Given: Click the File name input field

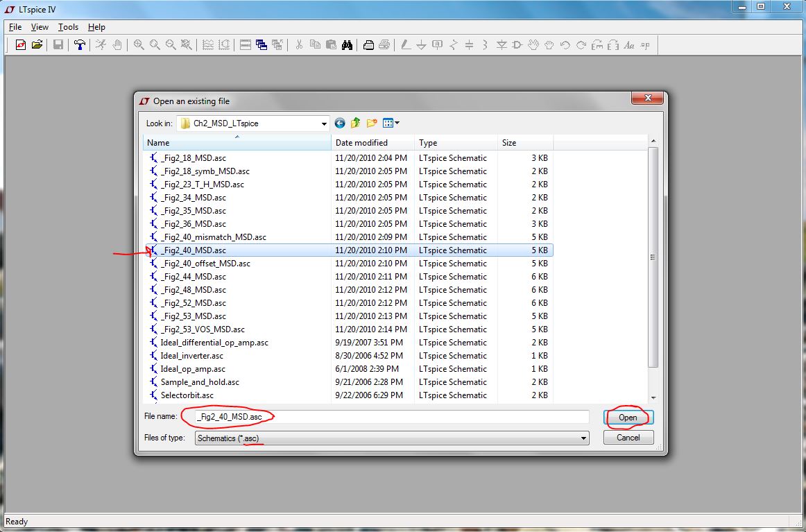Looking at the screenshot, I should [x=392, y=417].
